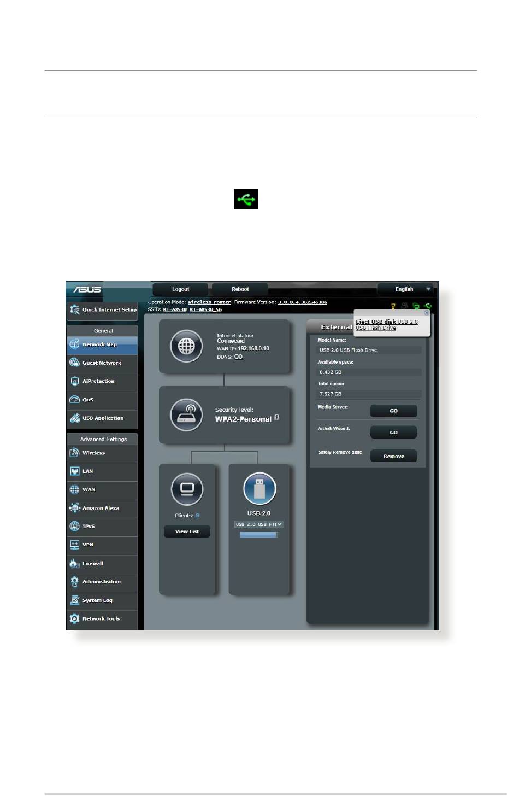Click the Clients count number 9
Image resolution: width=519 pixels, height=812 pixels.
[198, 516]
